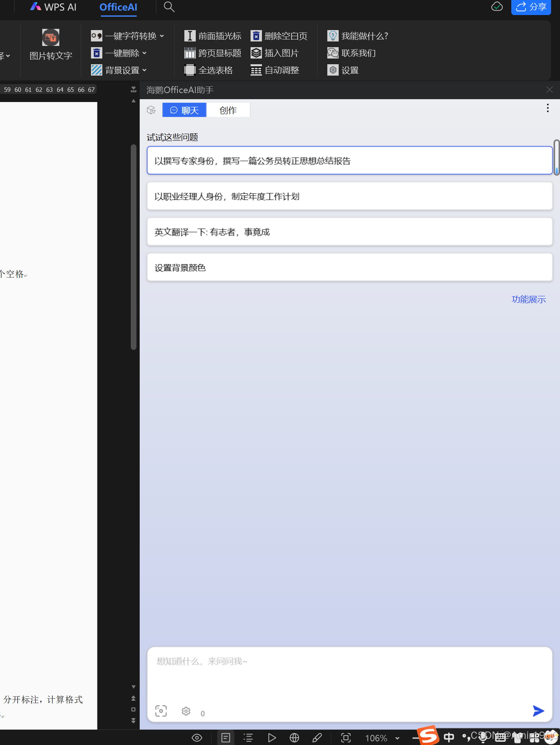The width and height of the screenshot is (560, 745).
Task: Click the suggestions list scrollbar
Action: (x=557, y=157)
